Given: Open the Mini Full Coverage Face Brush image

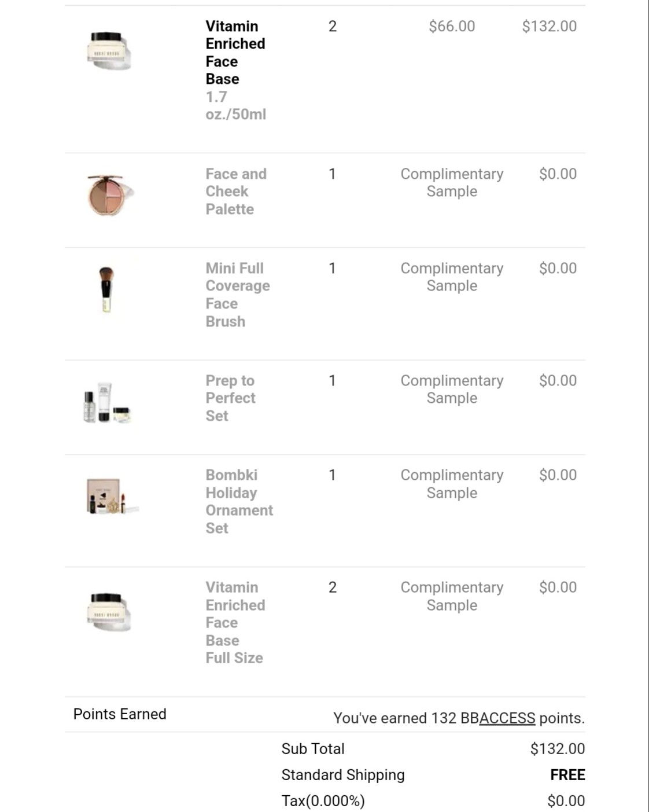Looking at the screenshot, I should click(x=106, y=289).
